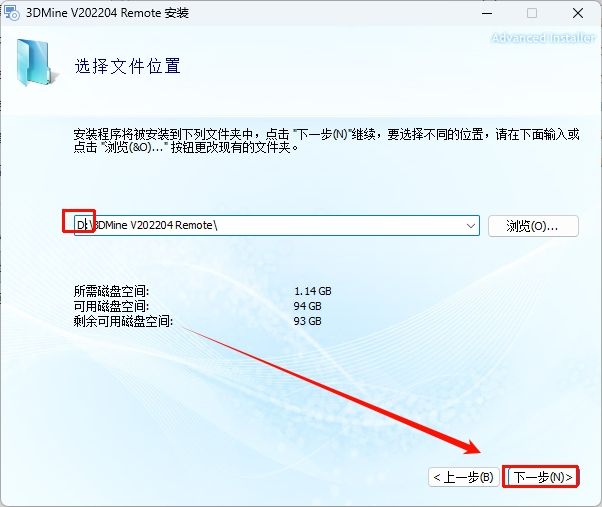Click the 所需磁盘空间 label

click(111, 291)
